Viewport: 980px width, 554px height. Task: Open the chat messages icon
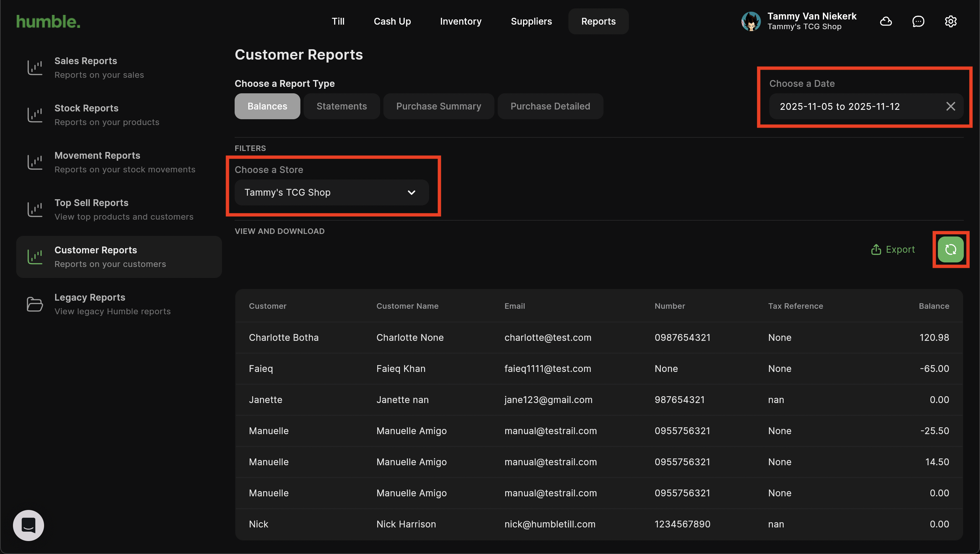918,21
